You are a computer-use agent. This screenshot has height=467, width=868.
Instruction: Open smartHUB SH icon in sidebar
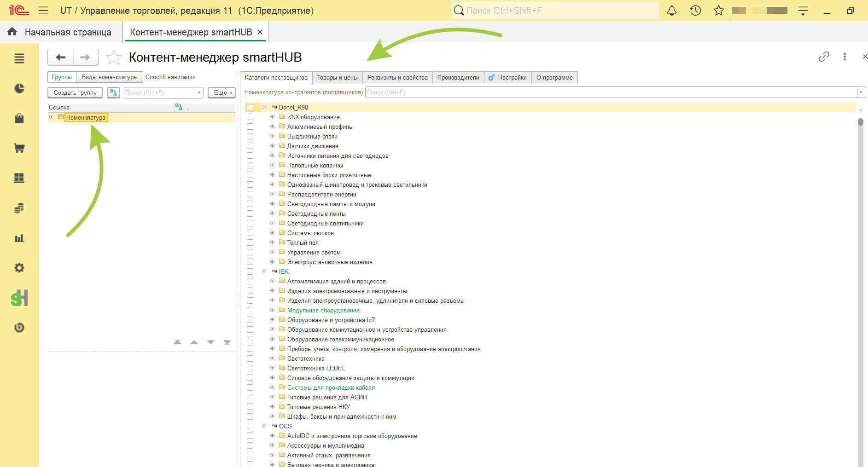19,298
